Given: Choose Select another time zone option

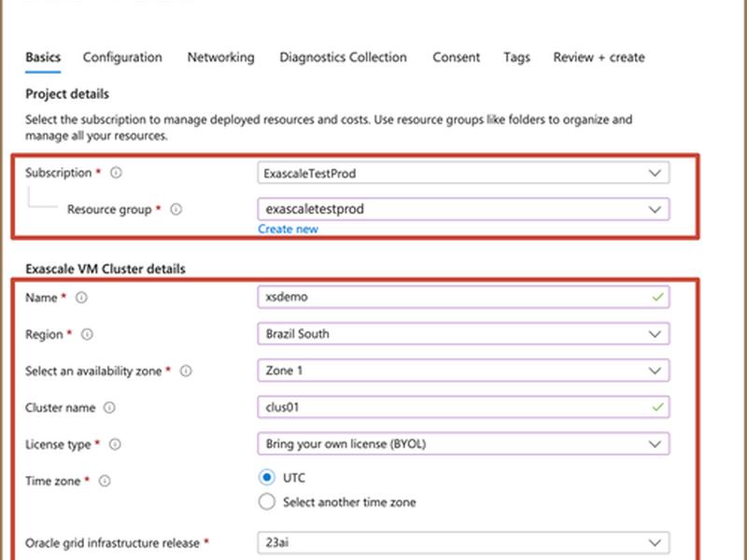Looking at the screenshot, I should (267, 501).
